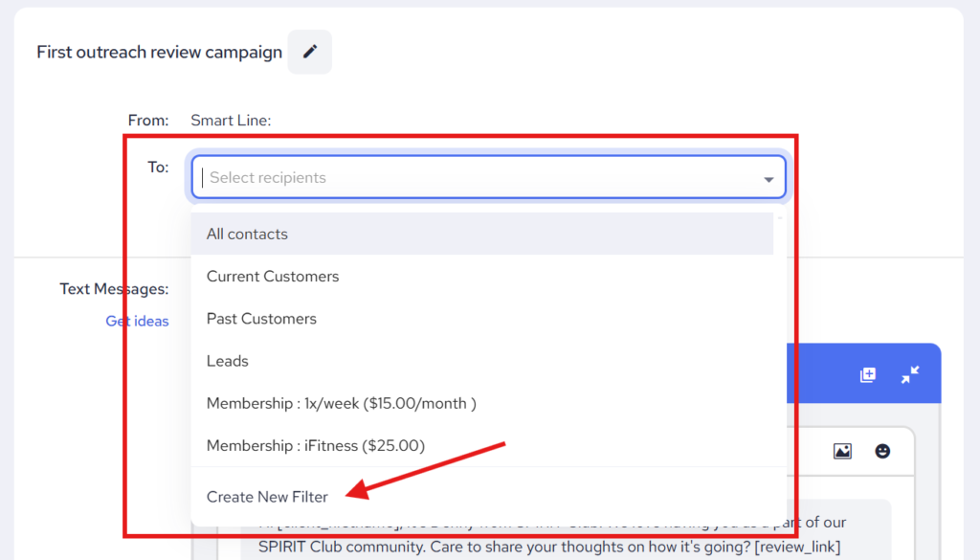980x560 pixels.
Task: Collapse the message editor with the arrows icon
Action: 910,375
